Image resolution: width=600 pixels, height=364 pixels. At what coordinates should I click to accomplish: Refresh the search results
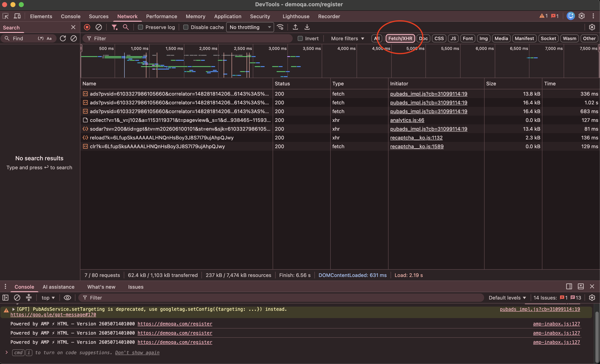pos(63,38)
